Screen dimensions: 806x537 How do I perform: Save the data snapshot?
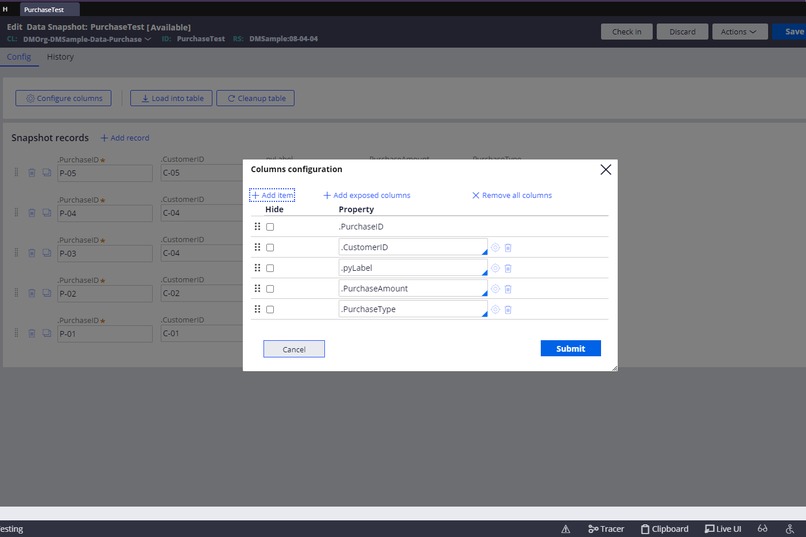tap(791, 32)
